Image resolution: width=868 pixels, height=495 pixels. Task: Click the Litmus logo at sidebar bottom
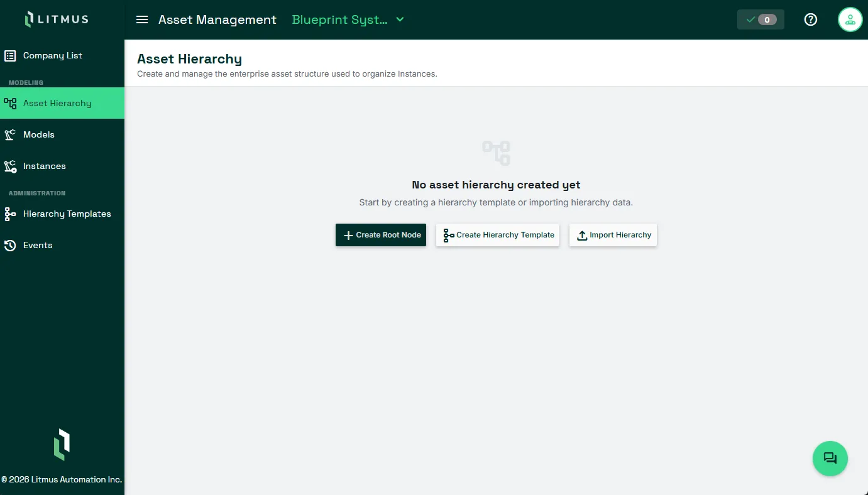click(x=62, y=444)
